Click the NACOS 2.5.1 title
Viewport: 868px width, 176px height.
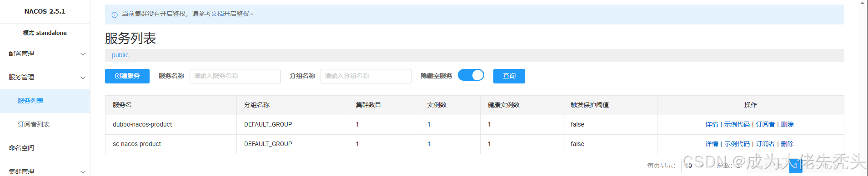tap(45, 11)
